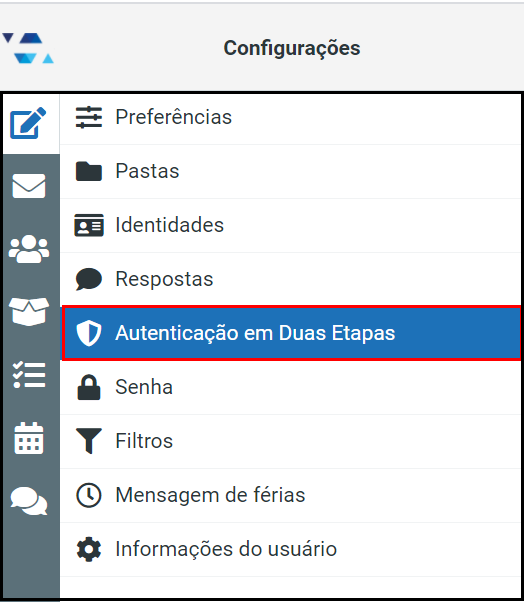This screenshot has width=524, height=602.
Task: Open the Pastas settings section
Action: (x=291, y=172)
